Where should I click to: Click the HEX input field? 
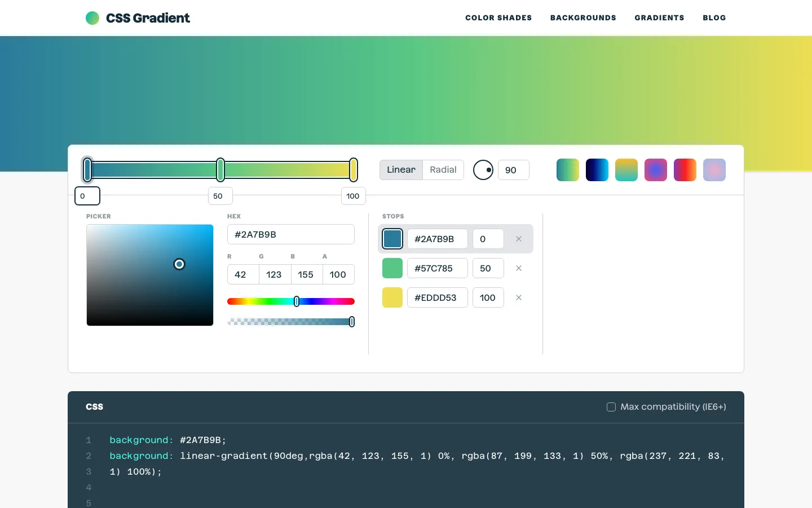click(290, 234)
